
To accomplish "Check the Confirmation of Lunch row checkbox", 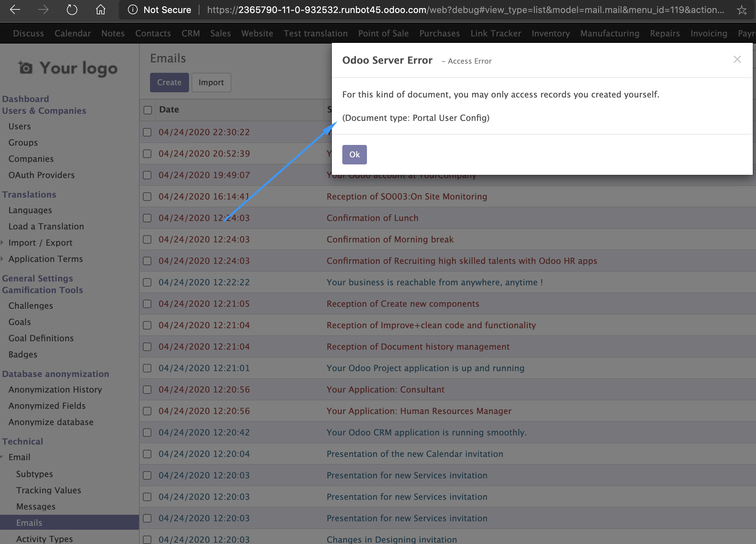I will (x=147, y=218).
